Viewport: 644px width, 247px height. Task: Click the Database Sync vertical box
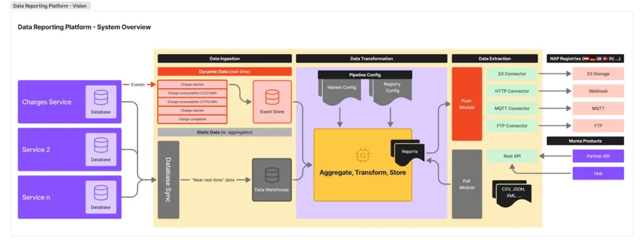point(169,180)
